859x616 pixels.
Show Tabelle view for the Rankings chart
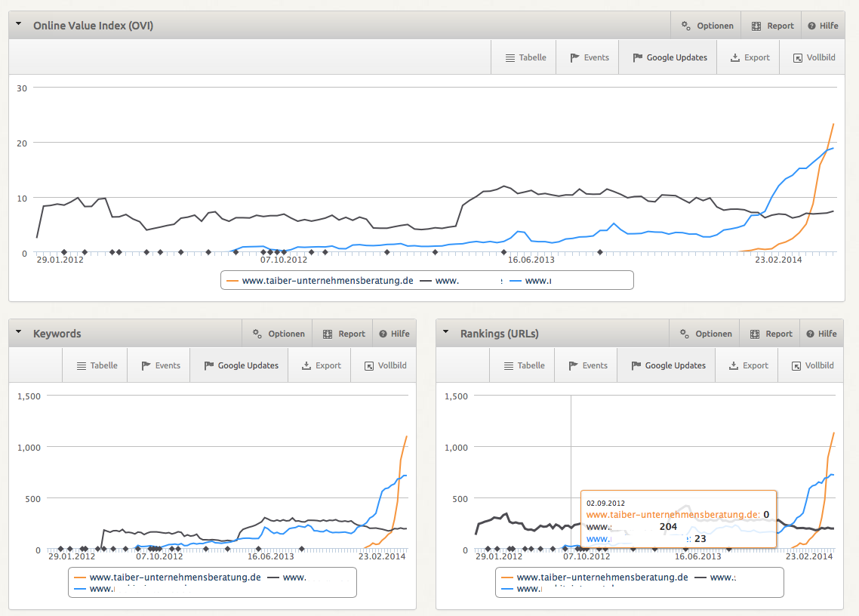pos(524,365)
